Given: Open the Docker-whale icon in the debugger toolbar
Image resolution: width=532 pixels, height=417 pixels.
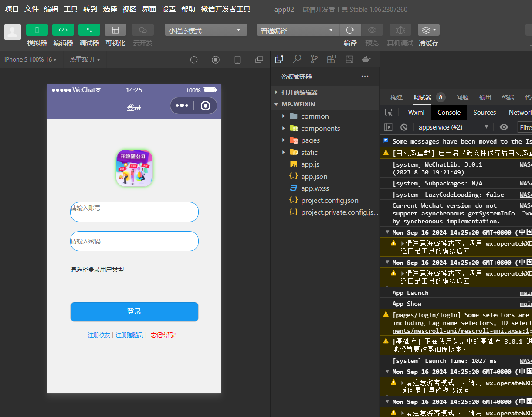Looking at the screenshot, I should (366, 58).
